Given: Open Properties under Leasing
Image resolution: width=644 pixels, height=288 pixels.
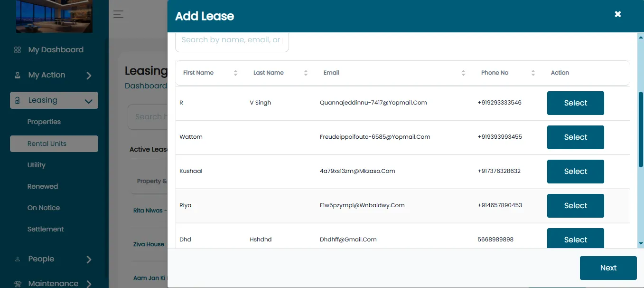Looking at the screenshot, I should coord(44,122).
